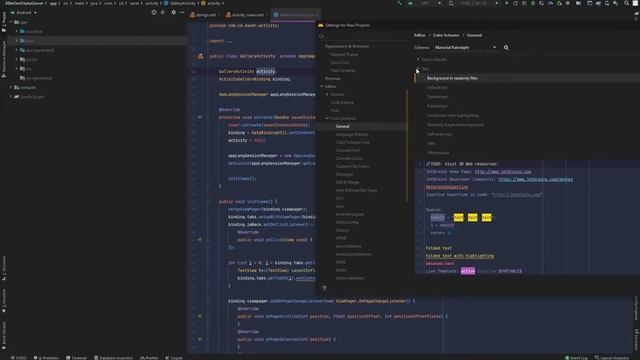
Task: Click the build hammer icon
Action: [399, 3]
